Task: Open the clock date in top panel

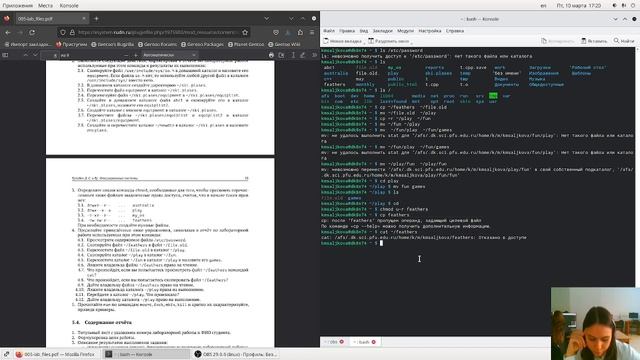Action: point(578,6)
